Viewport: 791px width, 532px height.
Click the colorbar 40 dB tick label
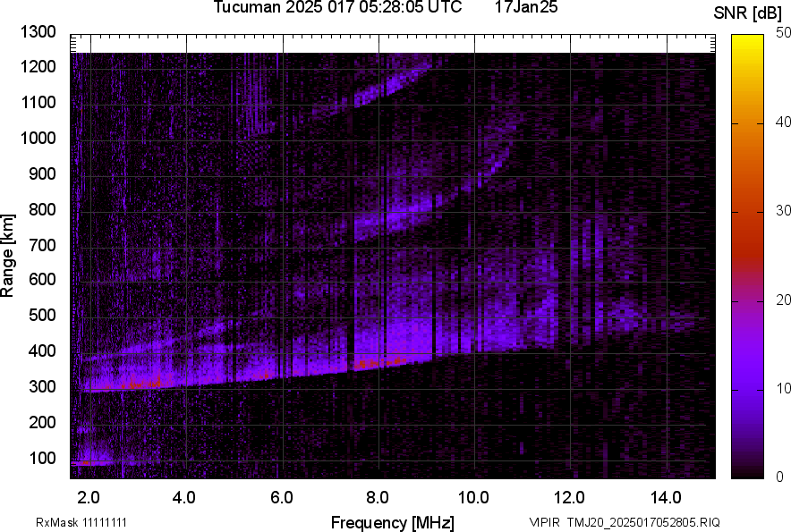pyautogui.click(x=784, y=122)
